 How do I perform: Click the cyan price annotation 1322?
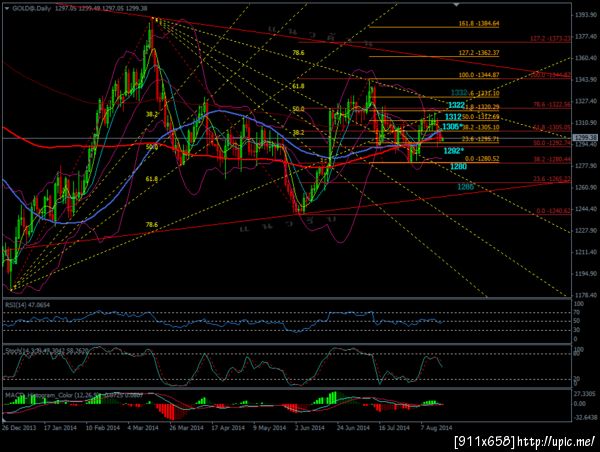tap(457, 105)
